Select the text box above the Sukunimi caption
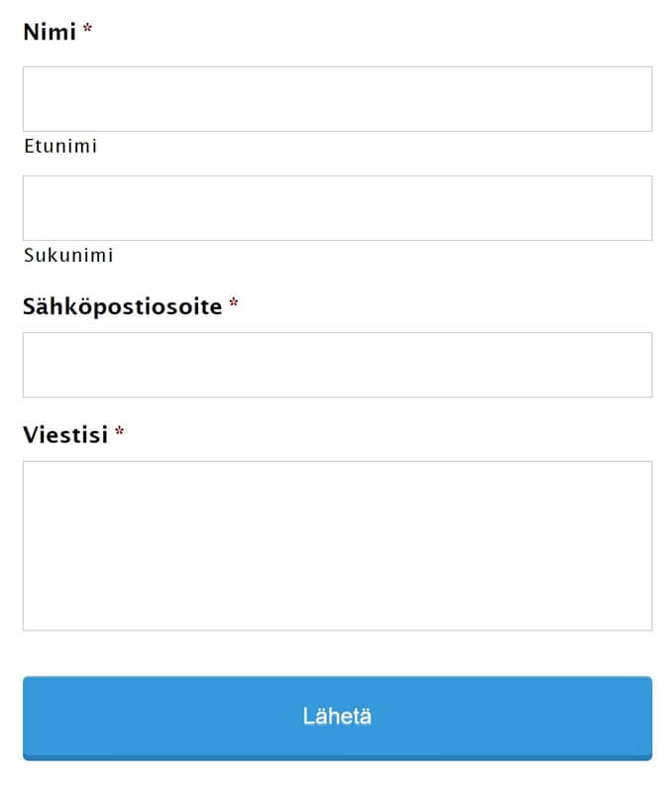The image size is (672, 793). coord(337,208)
